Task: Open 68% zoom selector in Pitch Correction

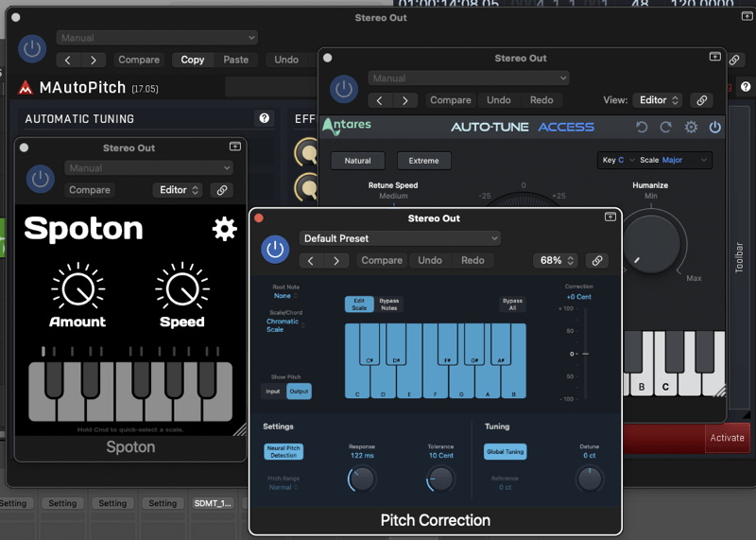Action: coord(556,261)
